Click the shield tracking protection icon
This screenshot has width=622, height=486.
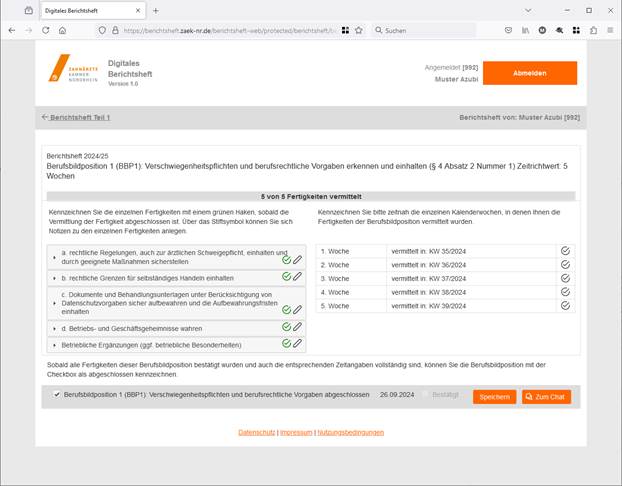tap(102, 30)
